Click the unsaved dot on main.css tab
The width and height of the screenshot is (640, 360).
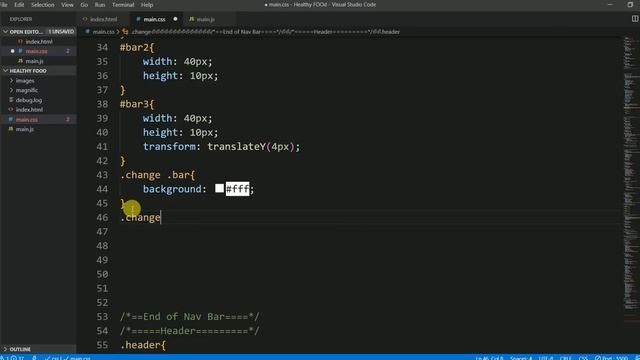176,19
